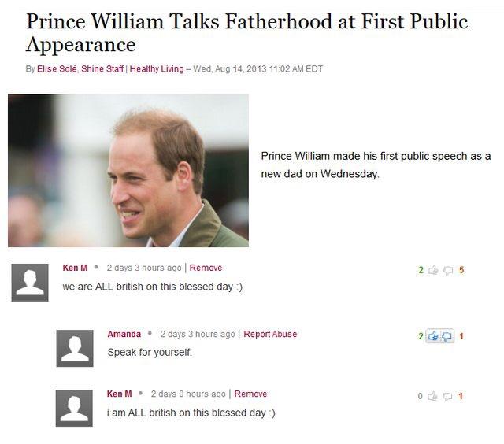Thumbs up Ken M's reply comment
The width and height of the screenshot is (504, 444).
432,396
